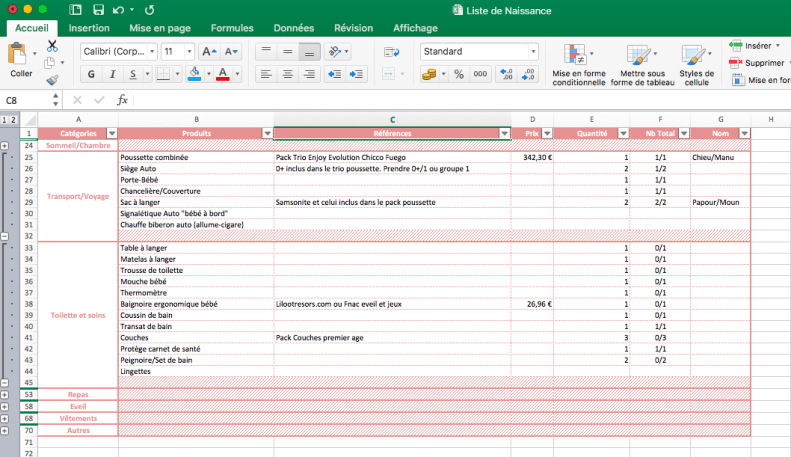The width and height of the screenshot is (791, 457).
Task: Toggle italic formatting with I button
Action: point(112,74)
